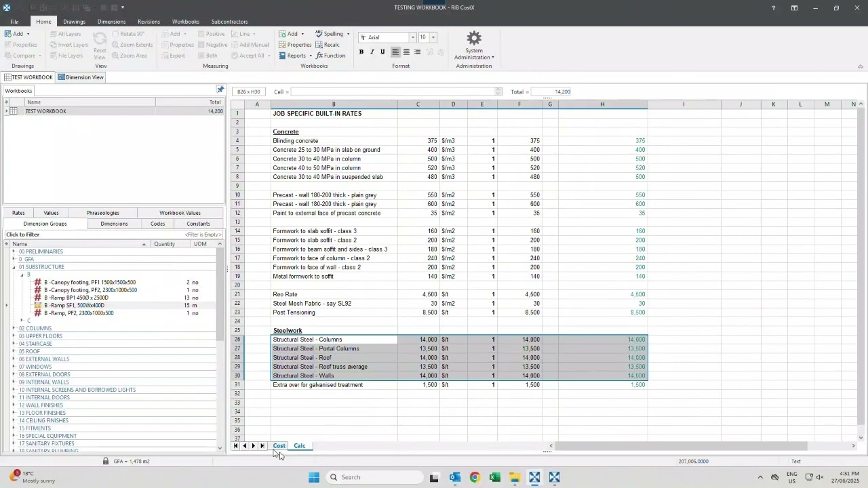The width and height of the screenshot is (868, 488).
Task: Collapse the B subgroup under 01 SUBSTRUCTURE
Action: (x=22, y=274)
